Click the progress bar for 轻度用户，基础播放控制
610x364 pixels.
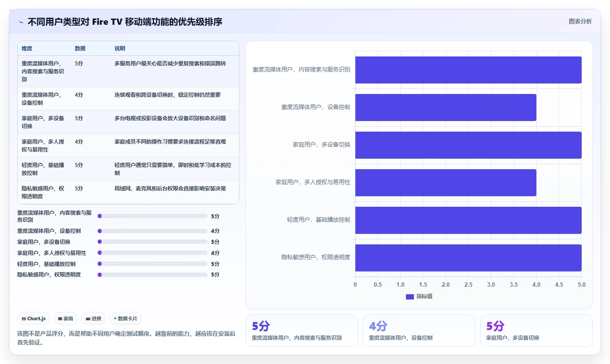(x=152, y=264)
